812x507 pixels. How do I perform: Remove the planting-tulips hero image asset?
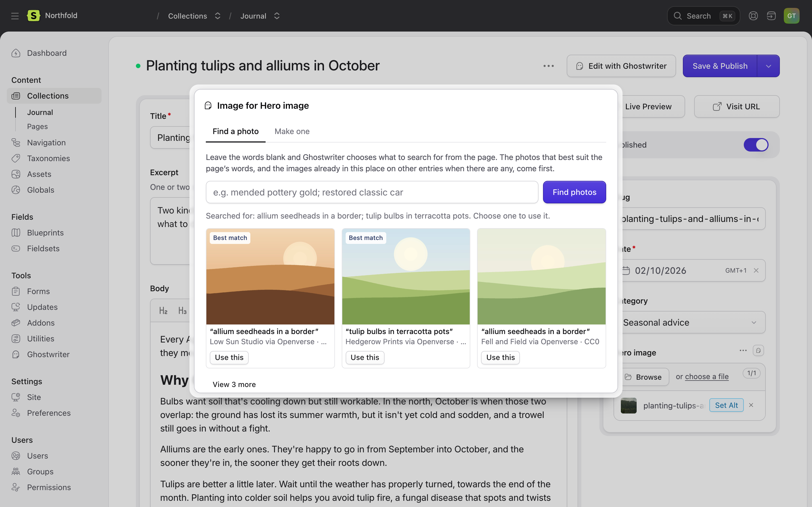click(751, 405)
